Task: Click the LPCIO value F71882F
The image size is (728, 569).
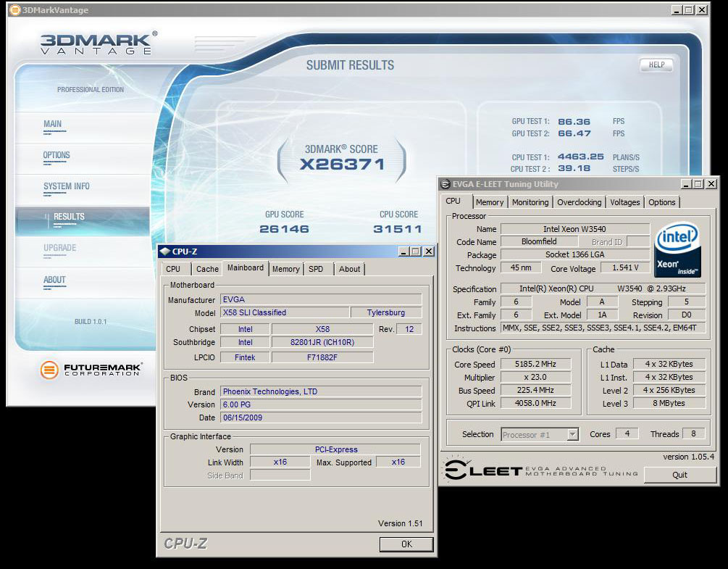Action: [x=322, y=357]
